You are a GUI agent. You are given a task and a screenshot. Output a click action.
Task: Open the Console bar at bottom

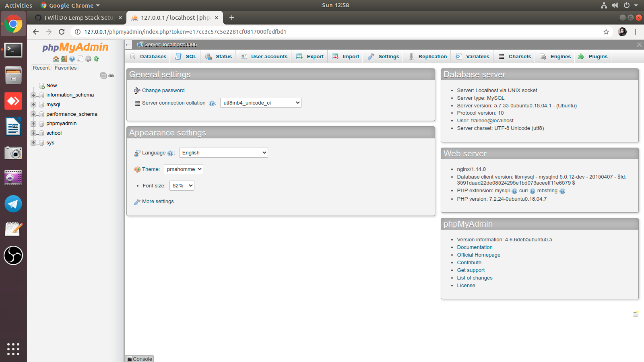140,359
